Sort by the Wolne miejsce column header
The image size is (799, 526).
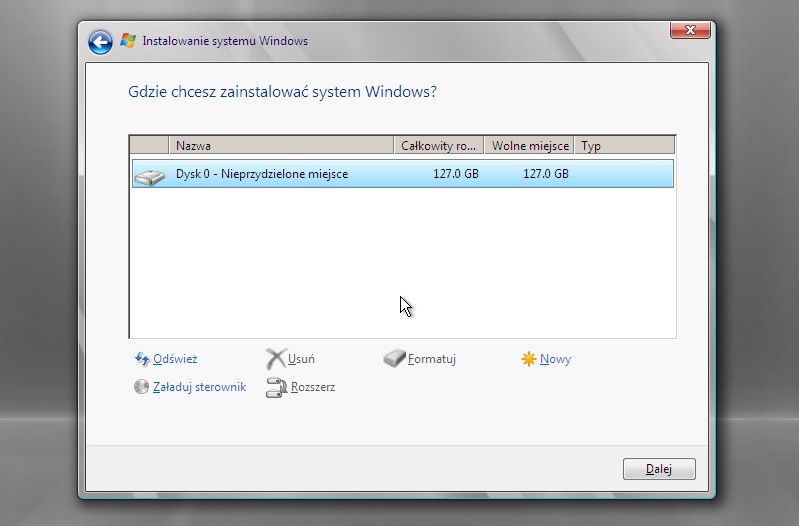[529, 145]
